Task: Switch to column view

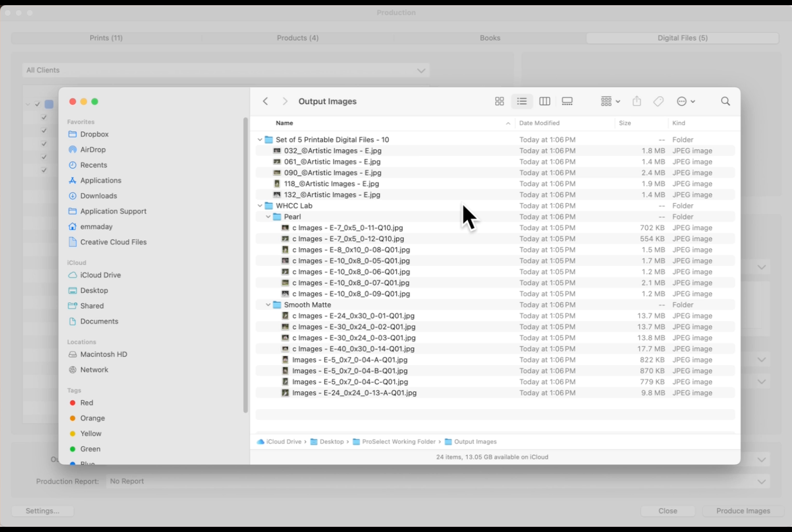Action: (544, 102)
